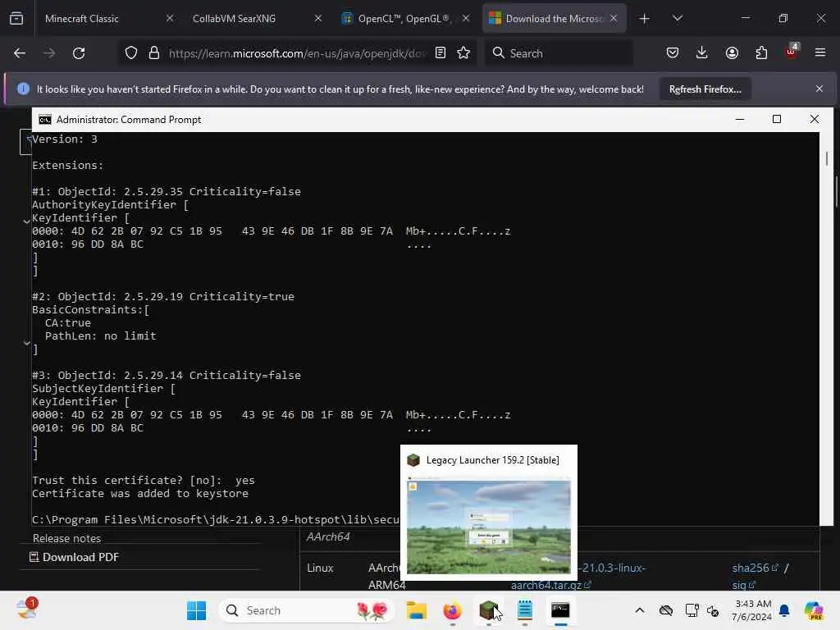Go forward to the next page
The height and width of the screenshot is (630, 840).
coord(49,53)
